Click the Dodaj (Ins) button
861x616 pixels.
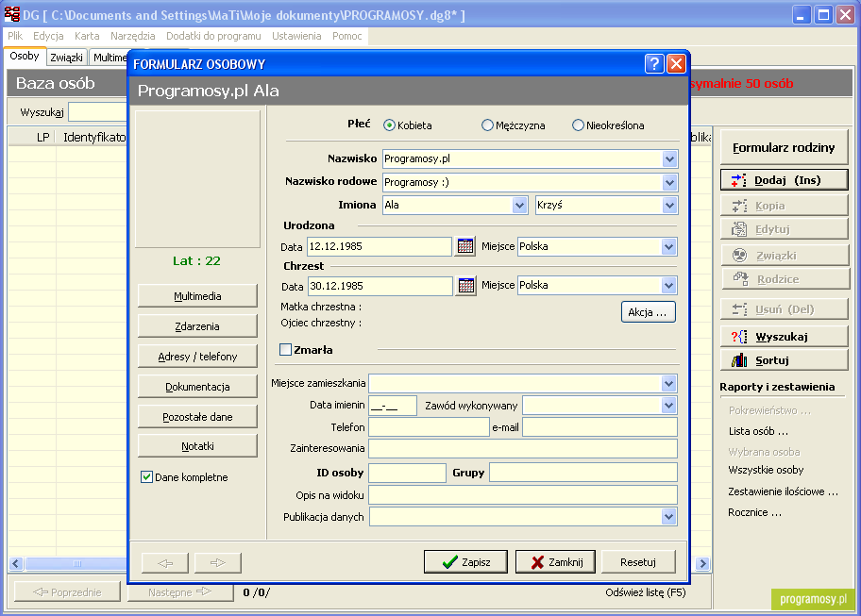click(x=785, y=180)
